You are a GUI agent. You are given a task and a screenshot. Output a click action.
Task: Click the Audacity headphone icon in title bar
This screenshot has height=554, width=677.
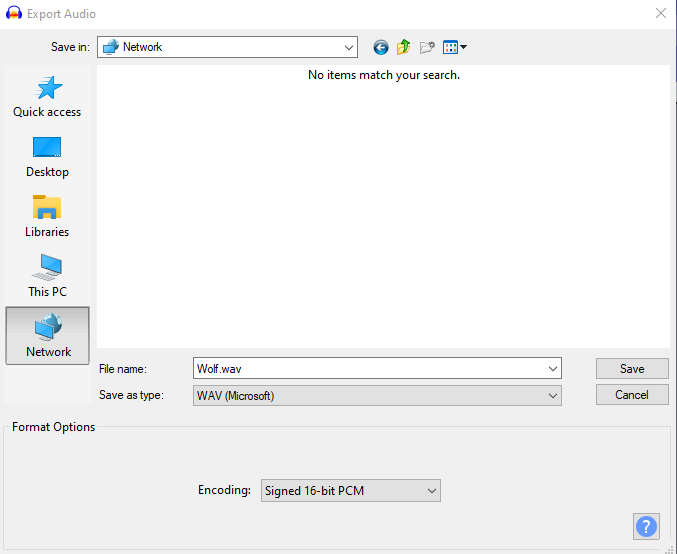[x=13, y=14]
